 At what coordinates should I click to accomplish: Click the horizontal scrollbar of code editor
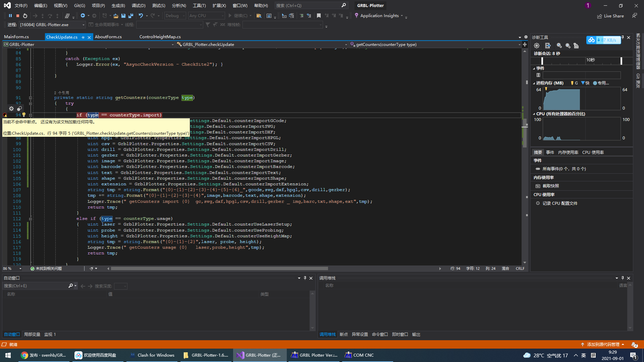219,268
